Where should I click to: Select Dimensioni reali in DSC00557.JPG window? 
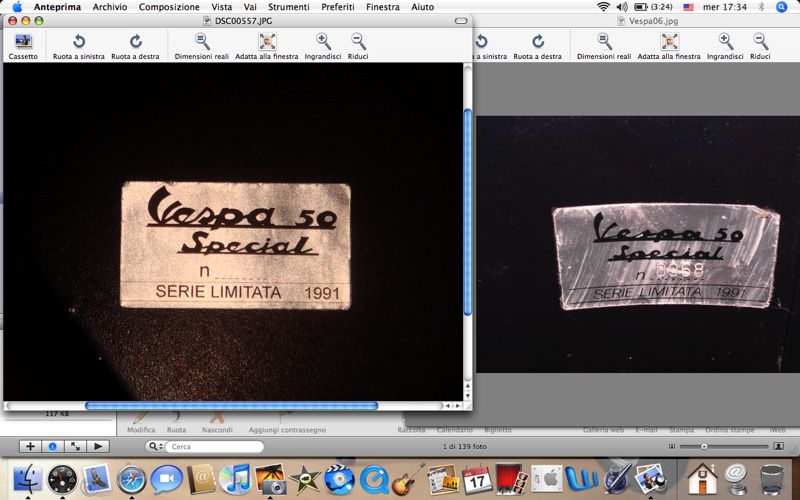(202, 46)
